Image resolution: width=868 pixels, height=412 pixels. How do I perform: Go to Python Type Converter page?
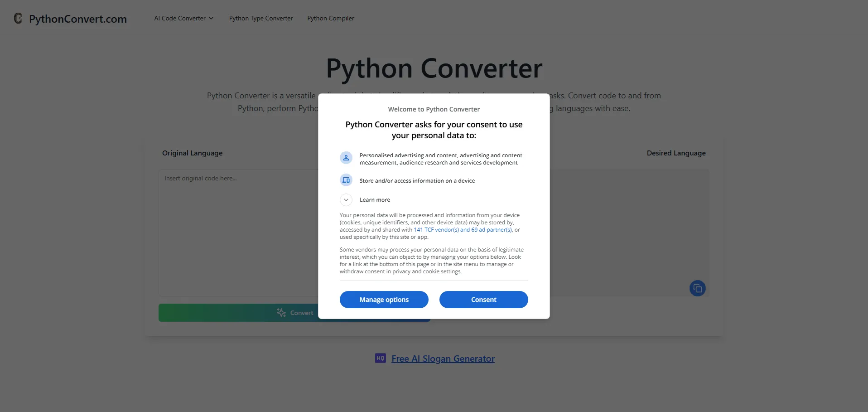[261, 18]
